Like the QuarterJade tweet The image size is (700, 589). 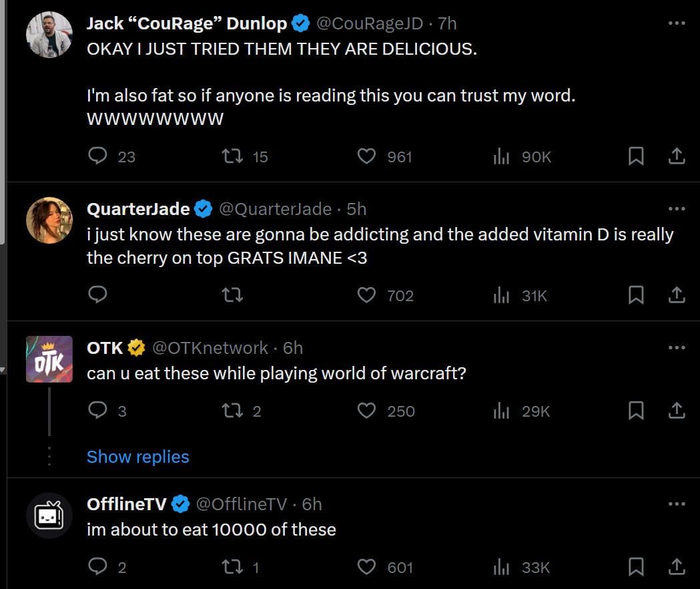coord(366,295)
